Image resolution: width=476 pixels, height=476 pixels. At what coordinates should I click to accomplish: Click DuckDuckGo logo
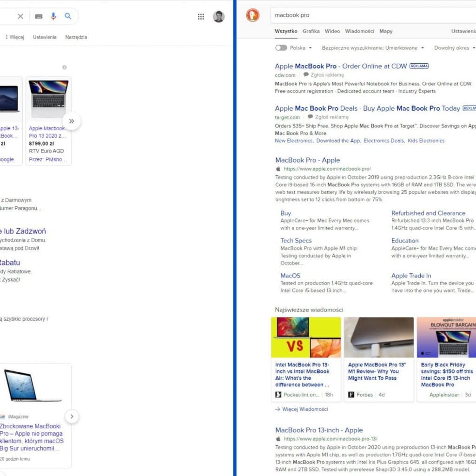(252, 15)
